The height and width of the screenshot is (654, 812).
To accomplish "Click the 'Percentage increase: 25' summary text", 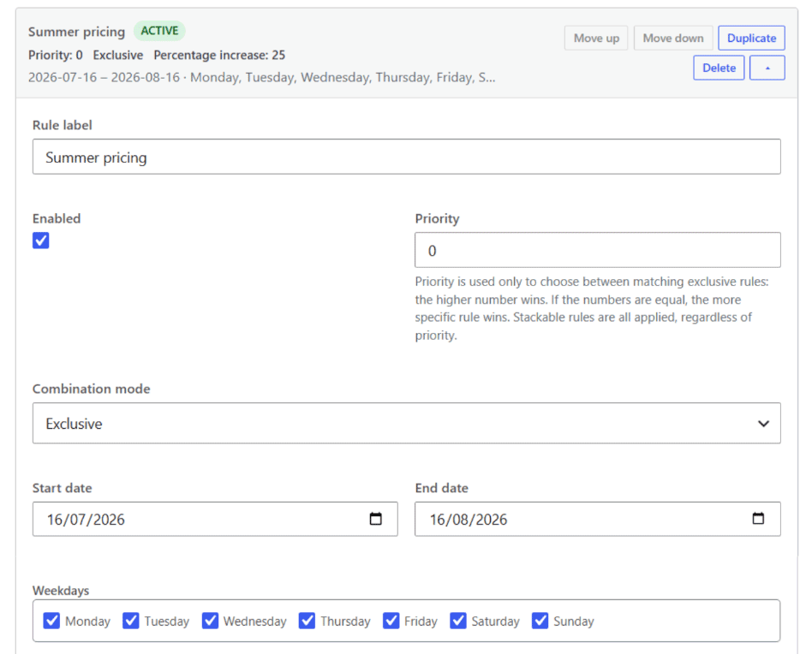I will pos(219,56).
